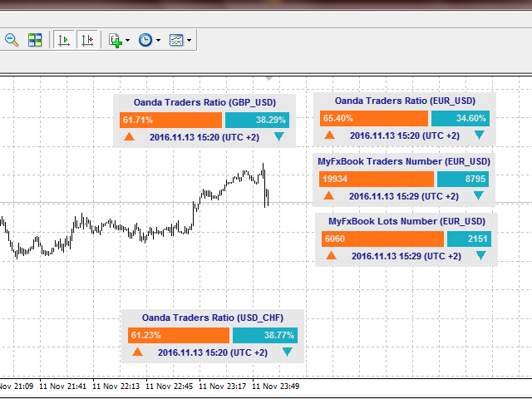Image resolution: width=532 pixels, height=399 pixels.
Task: Open the Periods dropdown arrow
Action: click(158, 41)
